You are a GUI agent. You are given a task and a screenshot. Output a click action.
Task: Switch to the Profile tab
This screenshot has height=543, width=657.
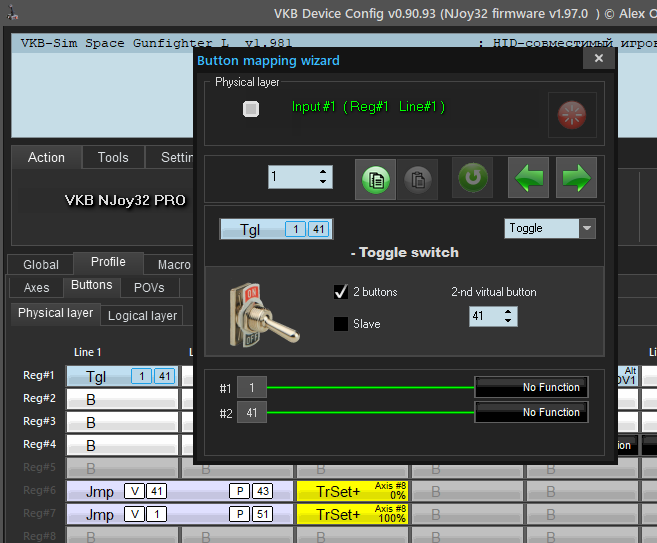coord(108,262)
